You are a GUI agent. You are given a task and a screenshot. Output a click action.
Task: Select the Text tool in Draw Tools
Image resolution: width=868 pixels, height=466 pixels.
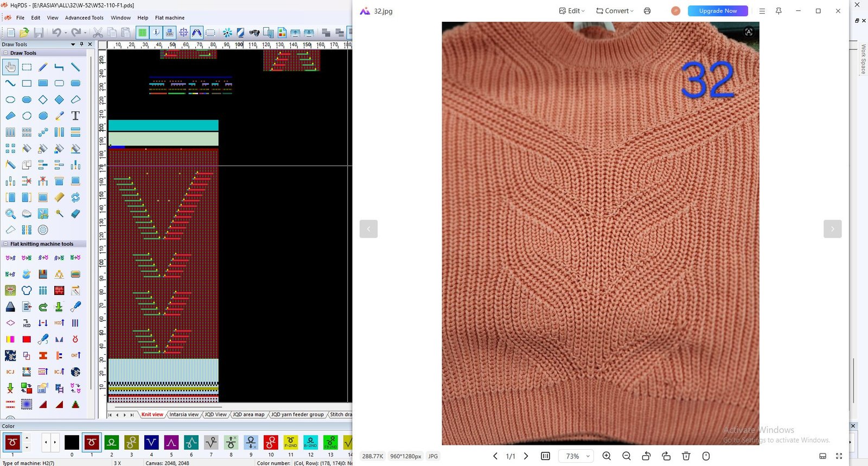point(75,116)
